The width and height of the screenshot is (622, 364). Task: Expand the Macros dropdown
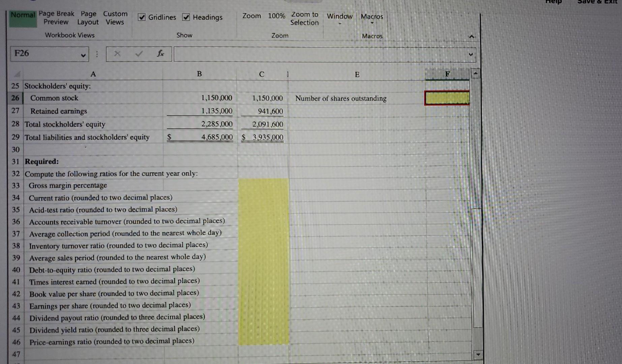[372, 19]
